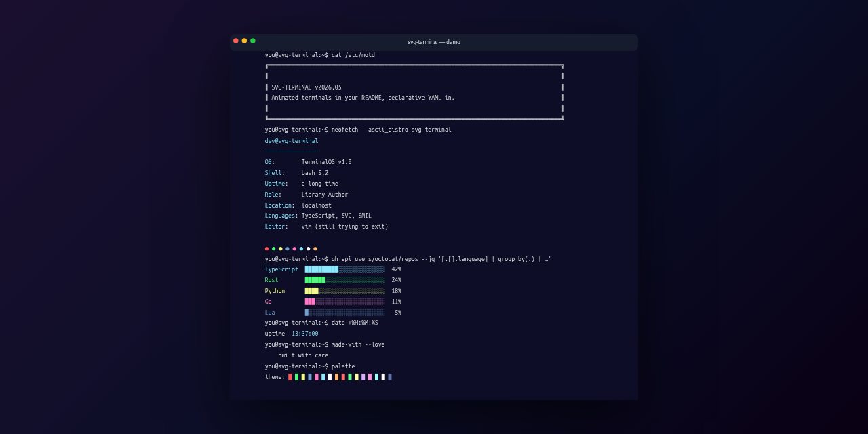
Task: Click the white dot in neofetch color row
Action: [x=308, y=249]
